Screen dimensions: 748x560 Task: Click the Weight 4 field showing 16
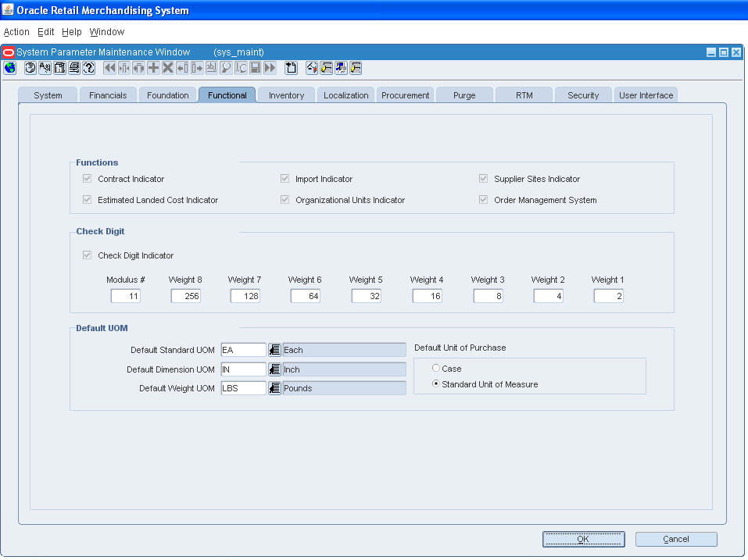click(x=428, y=296)
